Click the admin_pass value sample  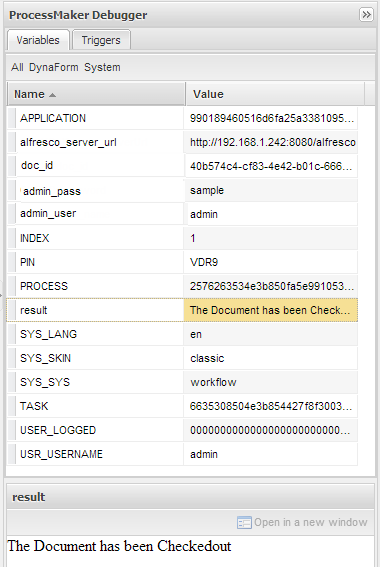(207, 190)
